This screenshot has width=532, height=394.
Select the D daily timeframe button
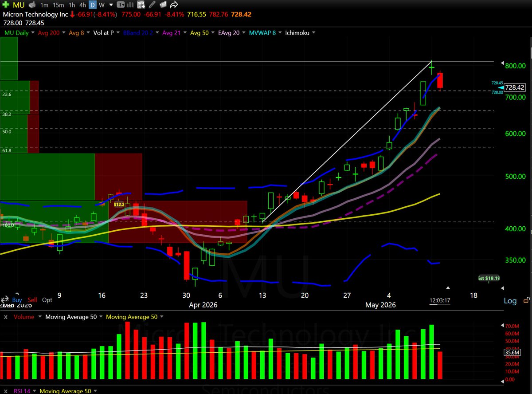tap(93, 5)
